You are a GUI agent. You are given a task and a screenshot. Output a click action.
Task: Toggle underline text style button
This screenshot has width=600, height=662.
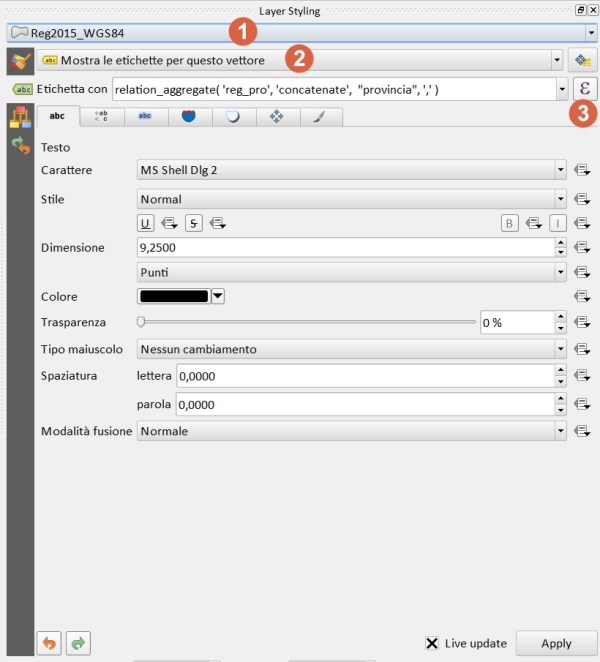[x=146, y=223]
